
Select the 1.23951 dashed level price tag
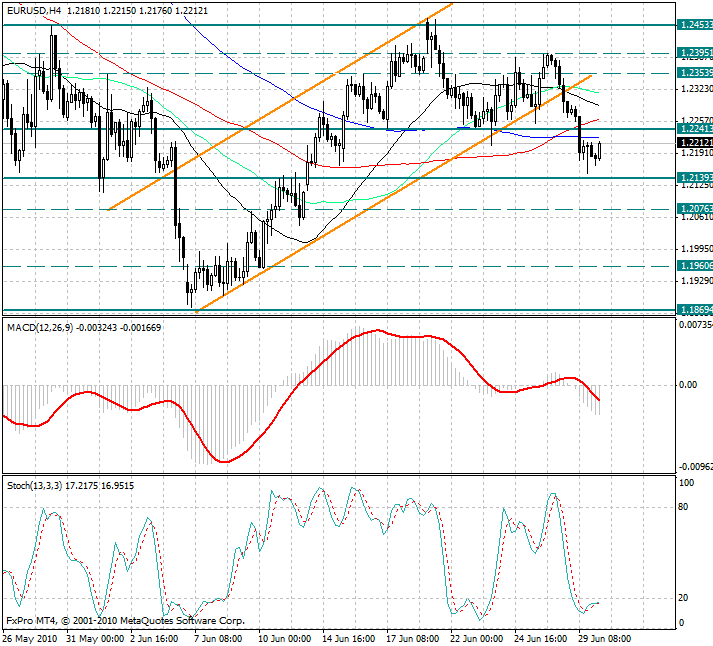point(694,52)
